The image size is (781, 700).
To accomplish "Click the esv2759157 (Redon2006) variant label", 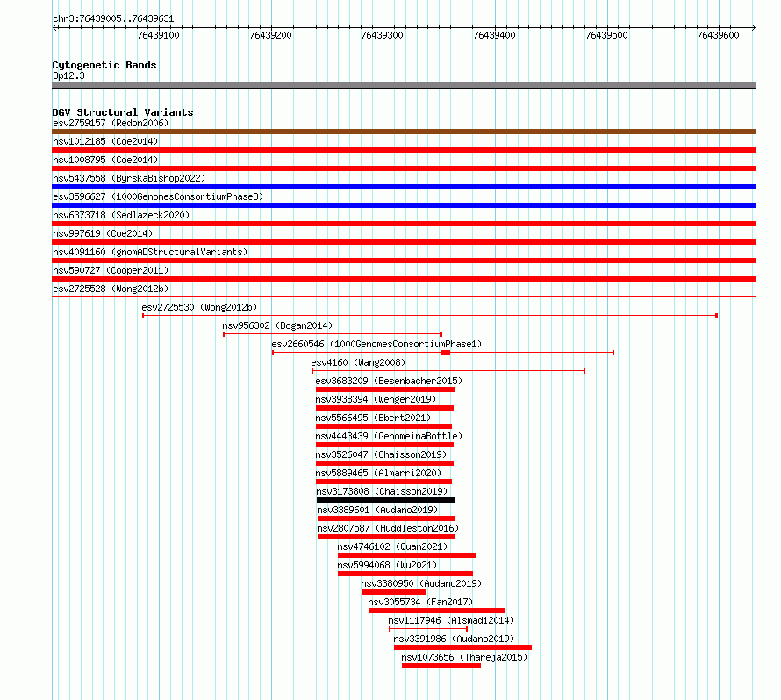I will pyautogui.click(x=111, y=123).
